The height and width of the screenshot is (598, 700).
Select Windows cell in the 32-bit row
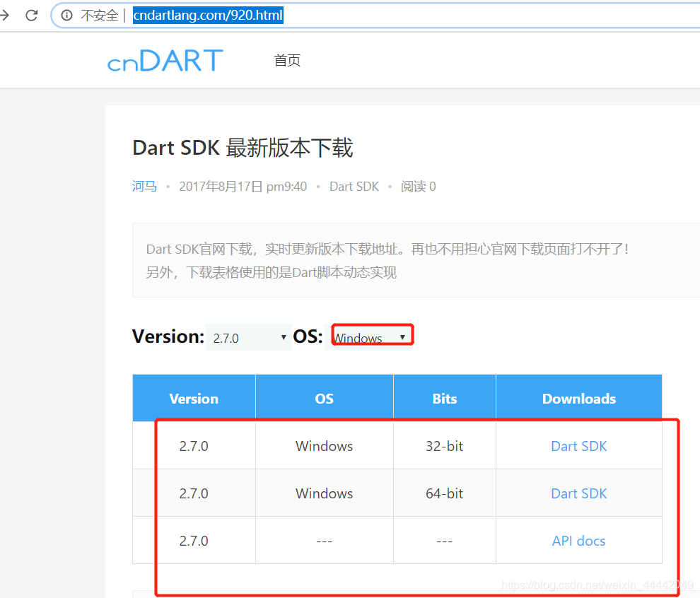324,446
